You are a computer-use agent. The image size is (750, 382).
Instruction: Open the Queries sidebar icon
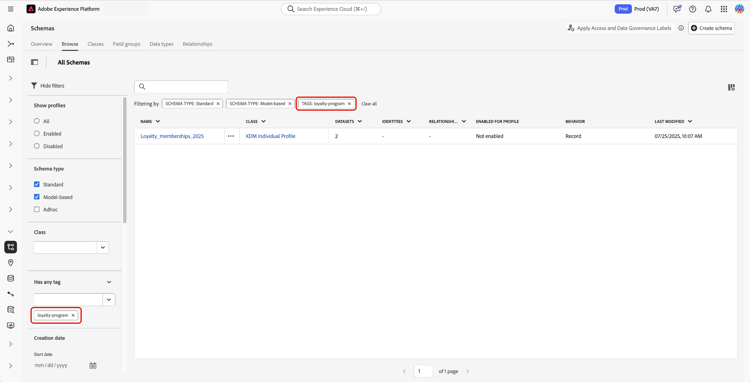[x=11, y=310]
